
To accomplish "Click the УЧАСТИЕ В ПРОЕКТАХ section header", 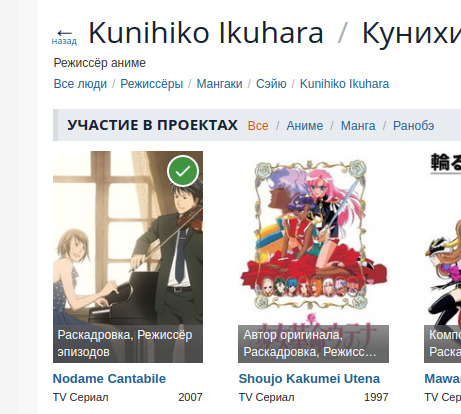I will (x=153, y=125).
